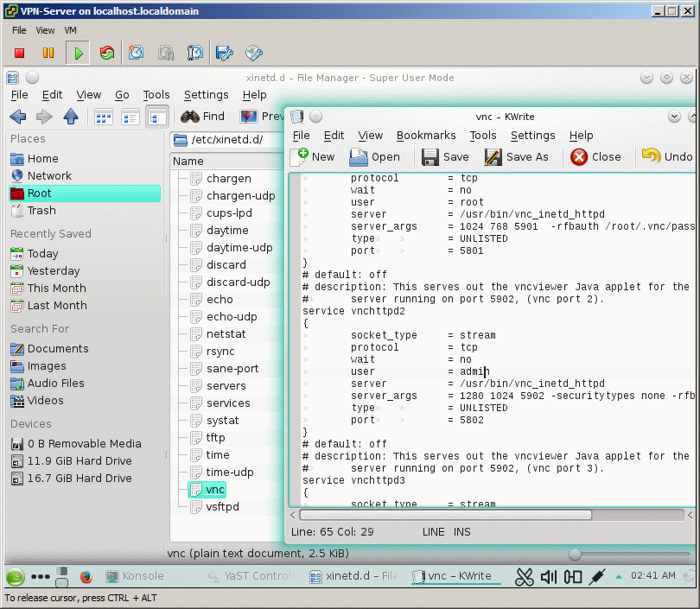Open the Bookmarks menu in KWrite
700x609 pixels.
[426, 136]
